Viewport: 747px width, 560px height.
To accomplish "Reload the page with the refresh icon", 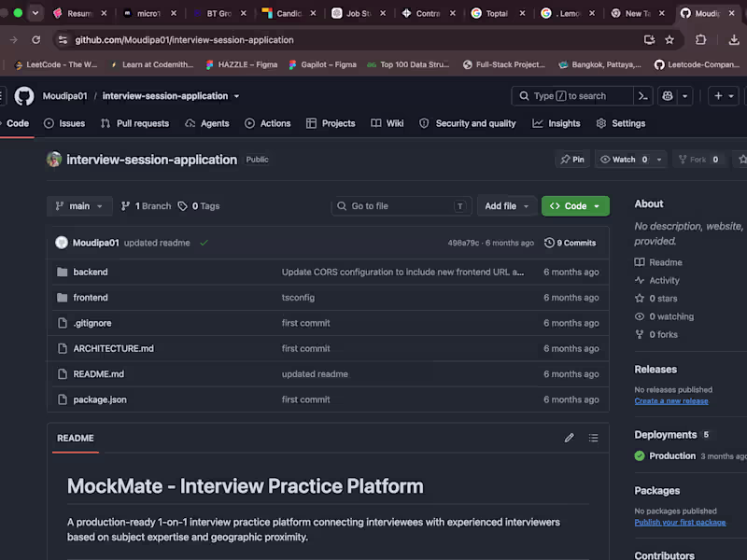I will point(36,40).
